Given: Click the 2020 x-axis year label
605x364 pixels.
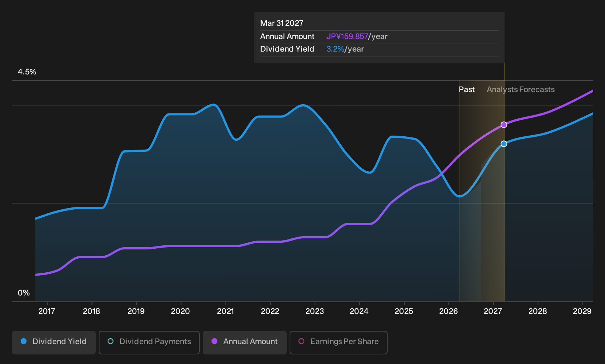Looking at the screenshot, I should click(x=181, y=311).
